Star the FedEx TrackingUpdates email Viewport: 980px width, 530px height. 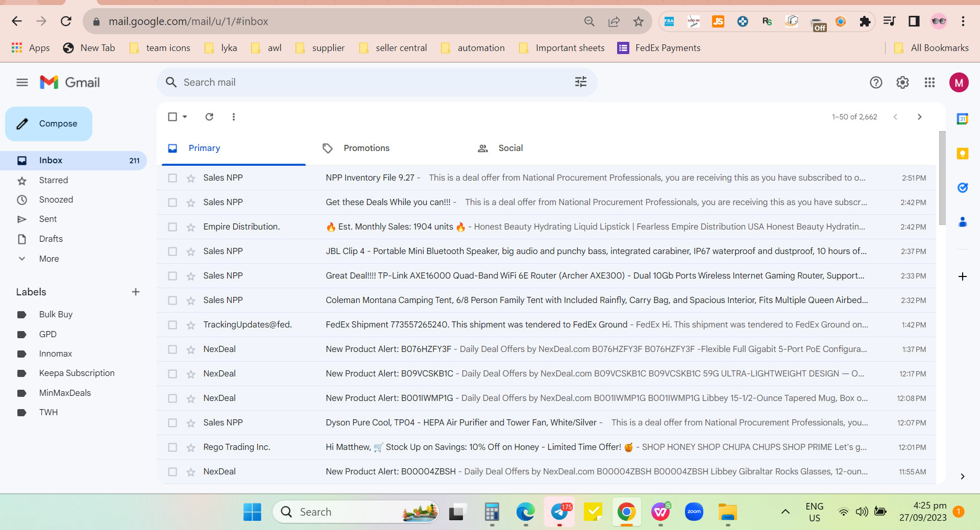point(191,325)
